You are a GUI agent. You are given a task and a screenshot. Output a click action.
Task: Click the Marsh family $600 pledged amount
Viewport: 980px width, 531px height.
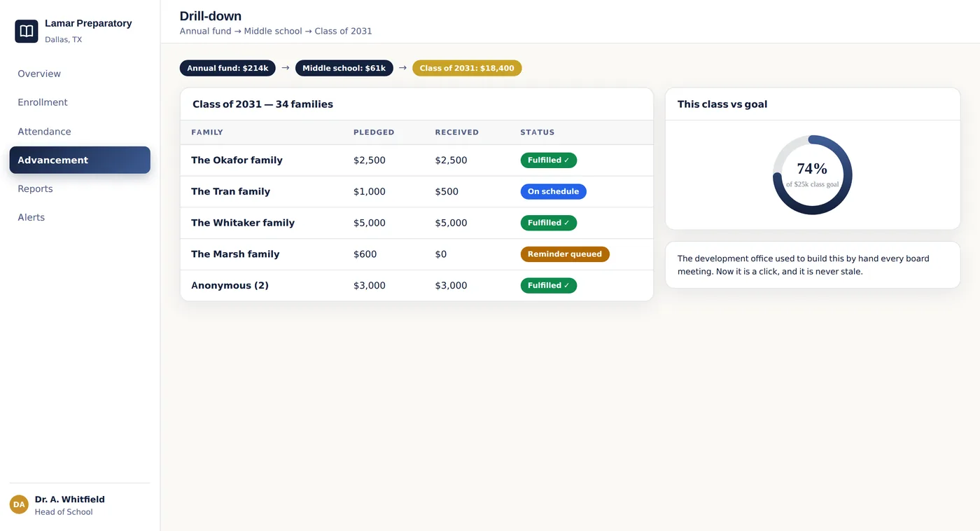pos(365,254)
